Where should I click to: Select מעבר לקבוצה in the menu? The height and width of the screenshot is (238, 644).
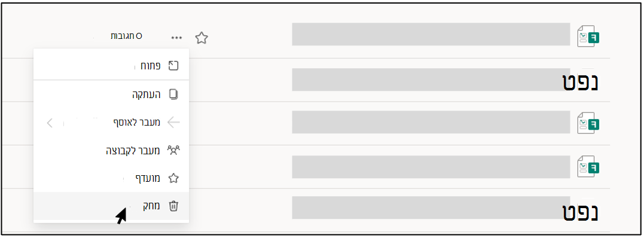tap(111, 151)
